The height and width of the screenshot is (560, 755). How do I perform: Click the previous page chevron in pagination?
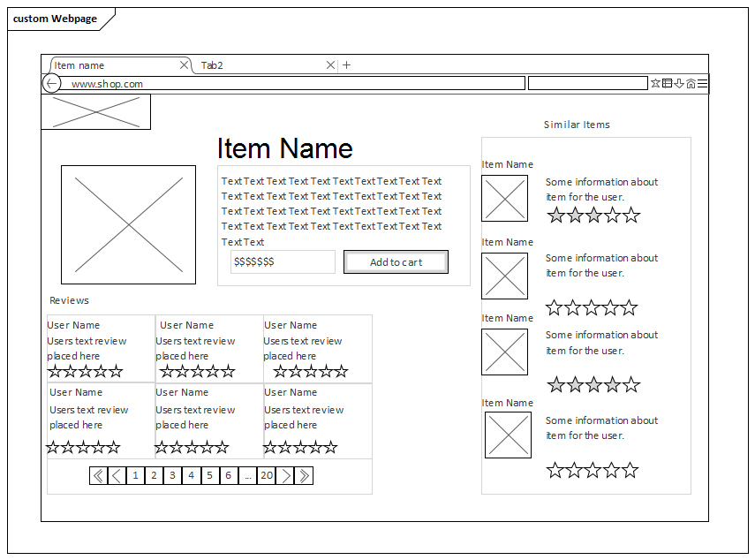point(116,475)
